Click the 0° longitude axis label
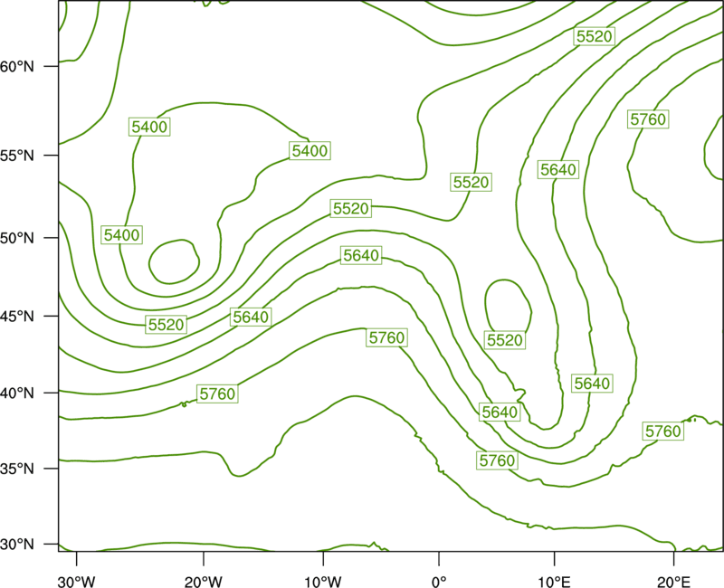 439,582
